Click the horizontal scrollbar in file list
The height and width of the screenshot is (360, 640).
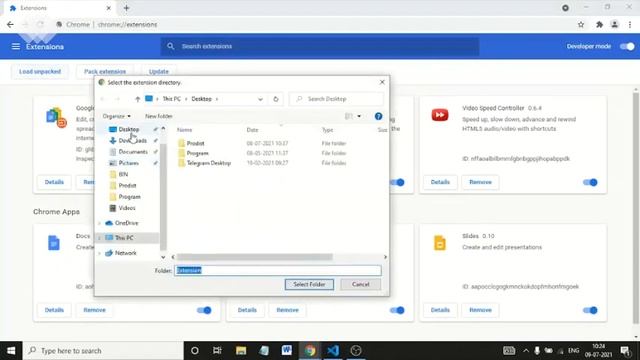pyautogui.click(x=255, y=257)
